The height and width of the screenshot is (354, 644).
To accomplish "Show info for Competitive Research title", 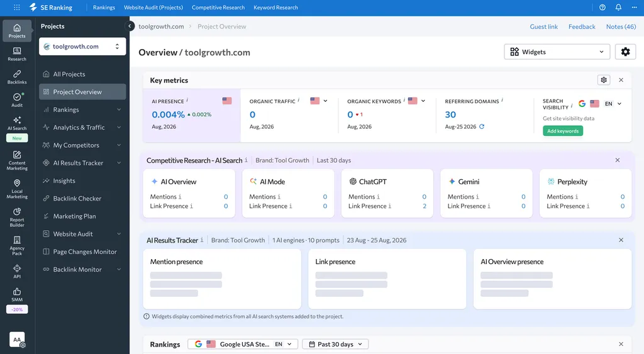I will (x=246, y=160).
